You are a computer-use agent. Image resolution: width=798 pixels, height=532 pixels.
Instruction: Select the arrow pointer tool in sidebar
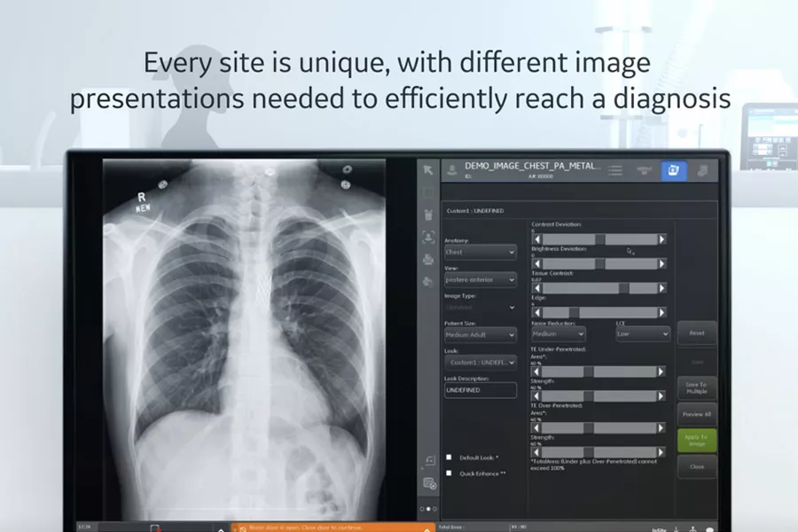[428, 170]
